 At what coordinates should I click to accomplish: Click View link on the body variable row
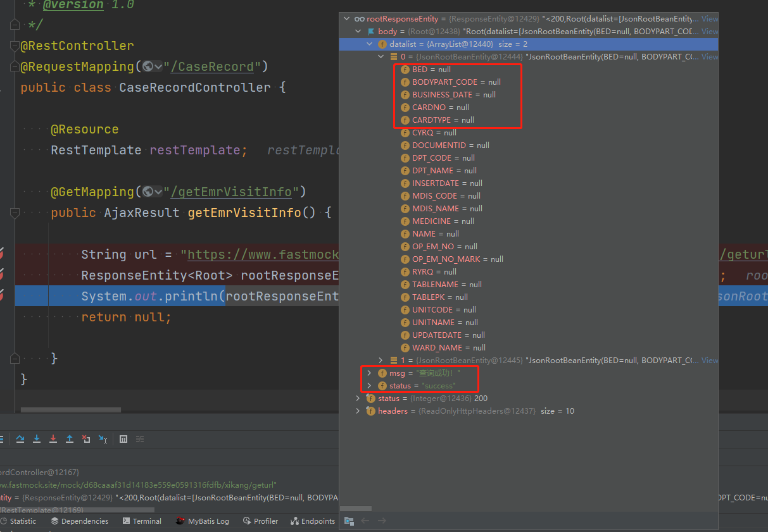click(709, 31)
